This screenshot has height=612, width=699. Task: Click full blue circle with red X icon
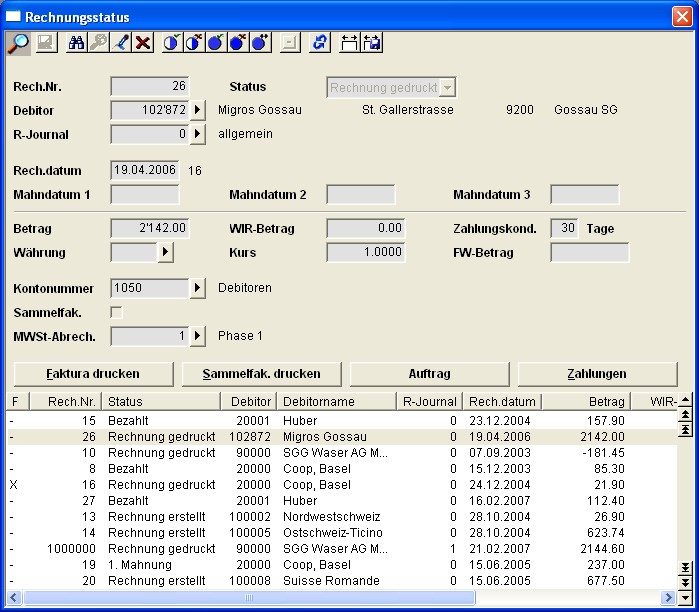pyautogui.click(x=238, y=43)
